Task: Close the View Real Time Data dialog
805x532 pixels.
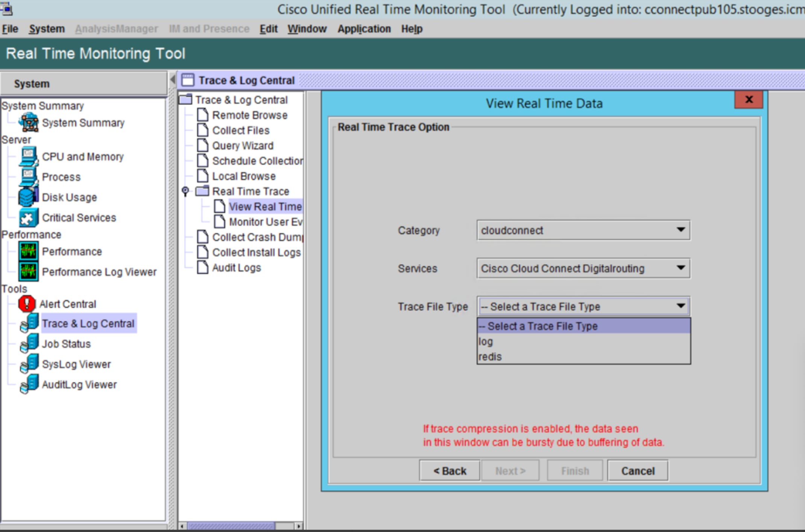Action: [749, 100]
